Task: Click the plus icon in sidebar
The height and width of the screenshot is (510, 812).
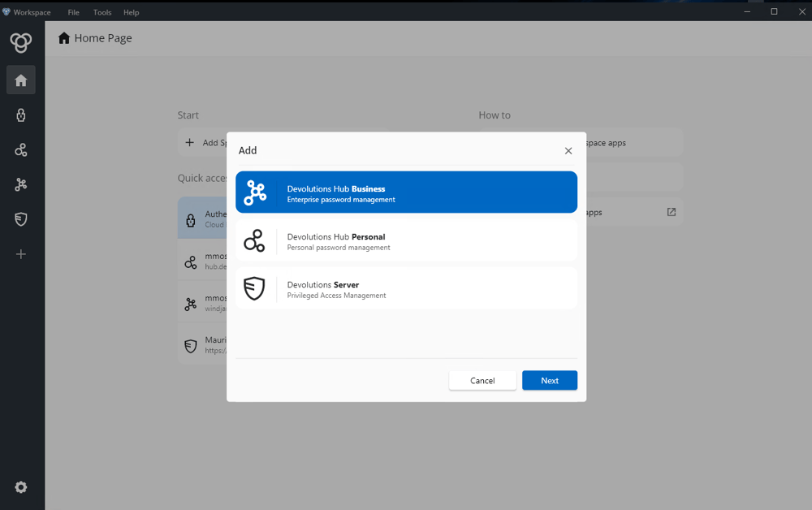Action: (x=21, y=254)
